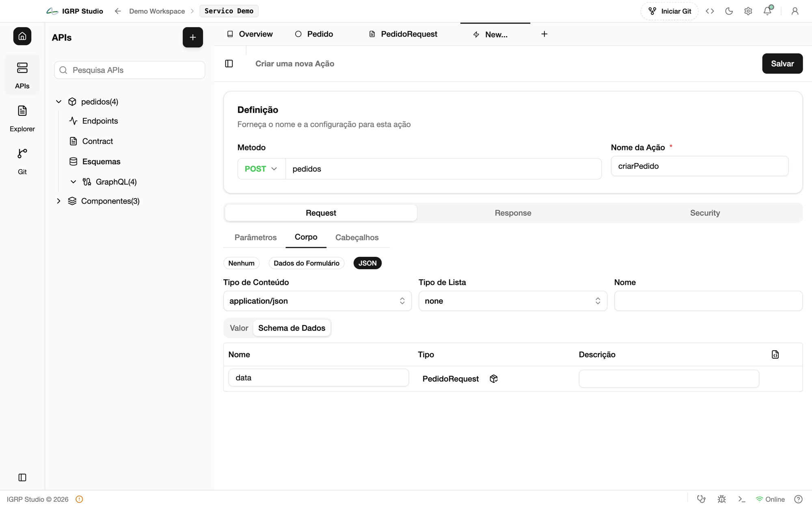Switch to the Valor view
This screenshot has height=508, width=812.
(x=239, y=328)
